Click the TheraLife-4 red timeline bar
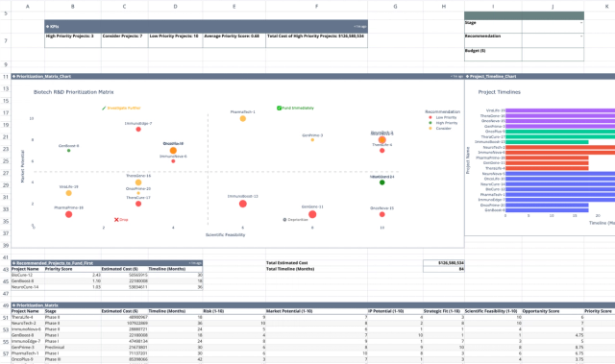This screenshot has height=364, width=615. point(547,168)
